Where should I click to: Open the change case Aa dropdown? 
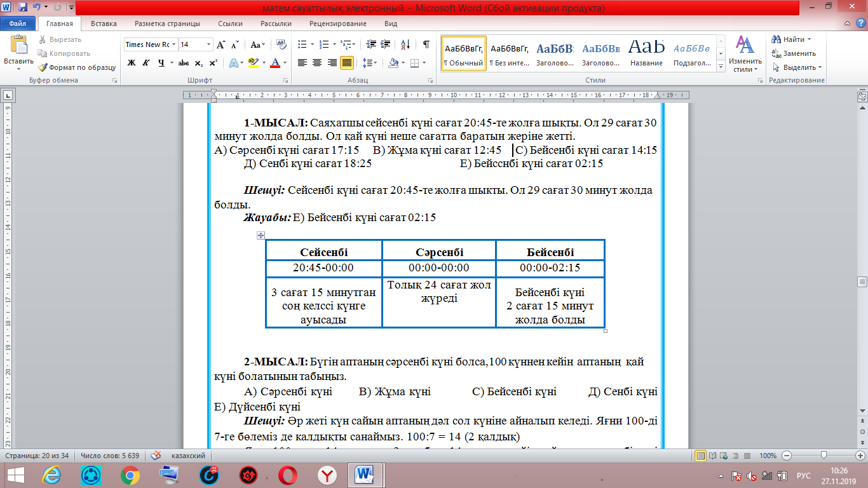(258, 44)
